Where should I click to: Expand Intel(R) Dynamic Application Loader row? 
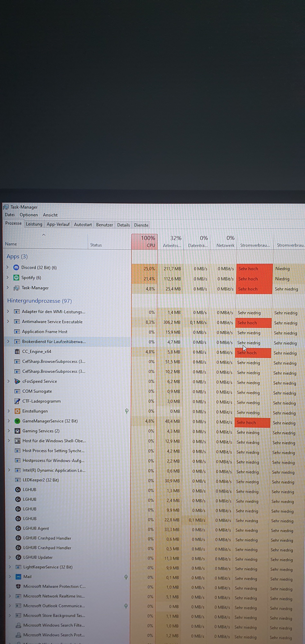(x=9, y=470)
